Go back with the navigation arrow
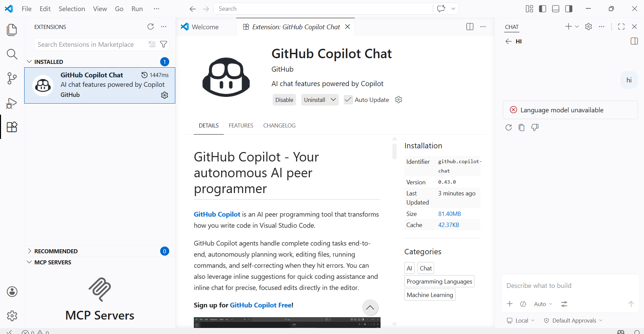This screenshot has height=334, width=644. (193, 9)
